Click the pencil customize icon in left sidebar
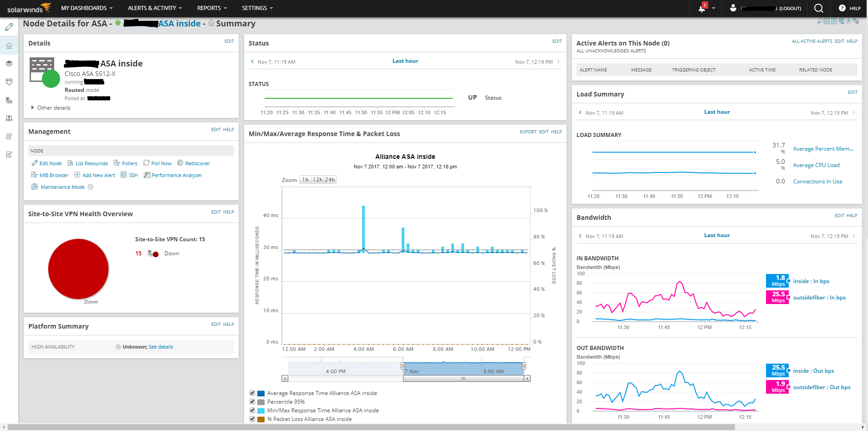Screen dimensions: 868x431 pyautogui.click(x=9, y=27)
